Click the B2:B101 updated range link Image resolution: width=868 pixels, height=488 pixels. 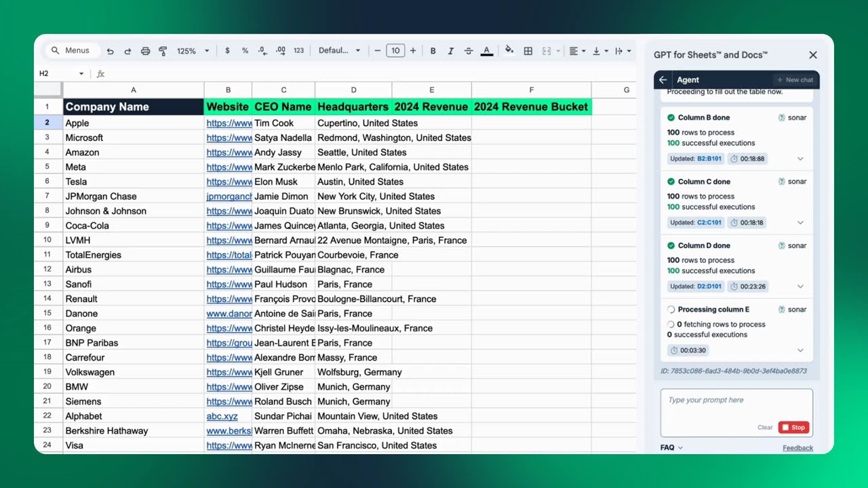pos(709,159)
